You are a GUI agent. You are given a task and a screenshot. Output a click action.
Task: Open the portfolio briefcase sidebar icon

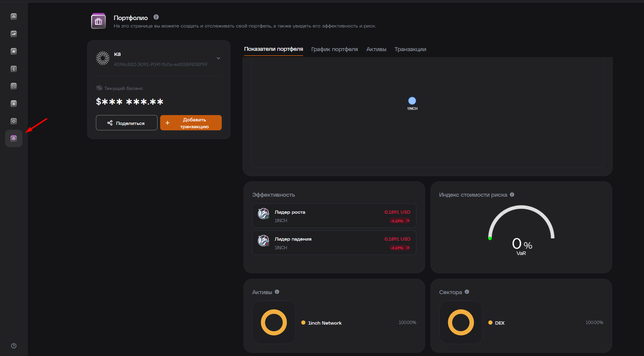[x=14, y=139]
